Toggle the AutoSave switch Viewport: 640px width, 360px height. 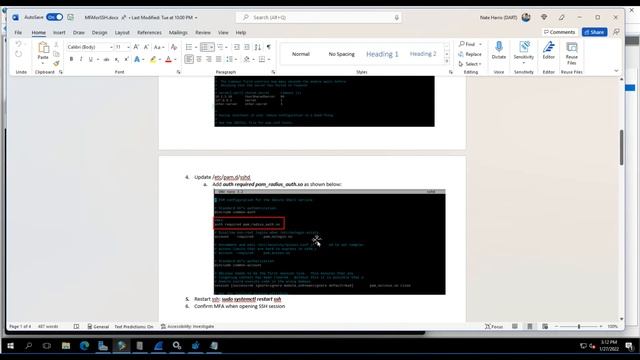tap(54, 17)
